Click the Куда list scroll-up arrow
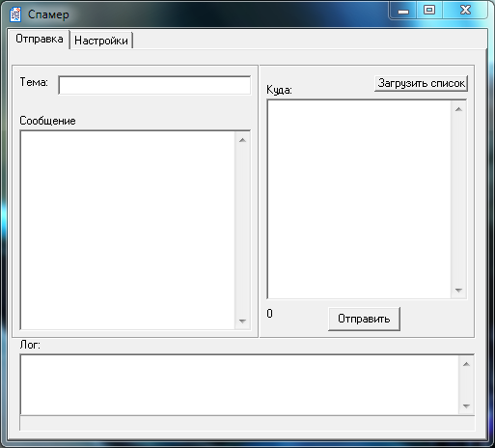 point(459,109)
